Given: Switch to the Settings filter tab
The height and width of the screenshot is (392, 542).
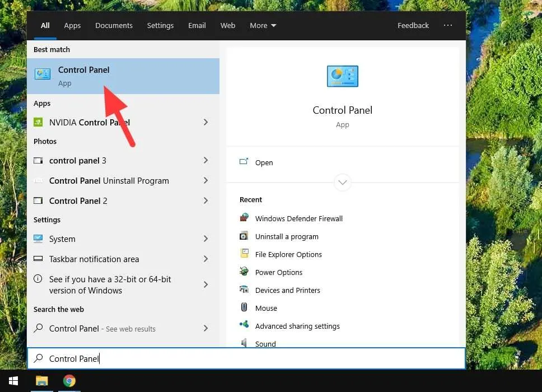Looking at the screenshot, I should [160, 26].
